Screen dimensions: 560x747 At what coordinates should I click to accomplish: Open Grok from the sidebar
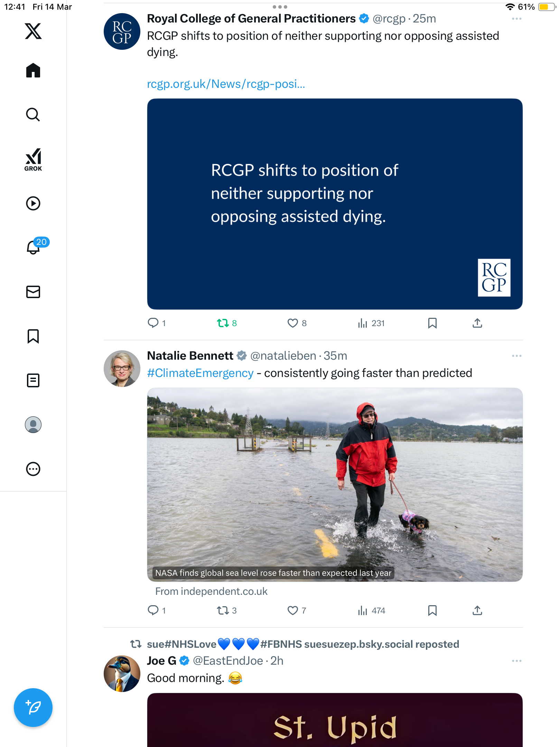pos(33,159)
